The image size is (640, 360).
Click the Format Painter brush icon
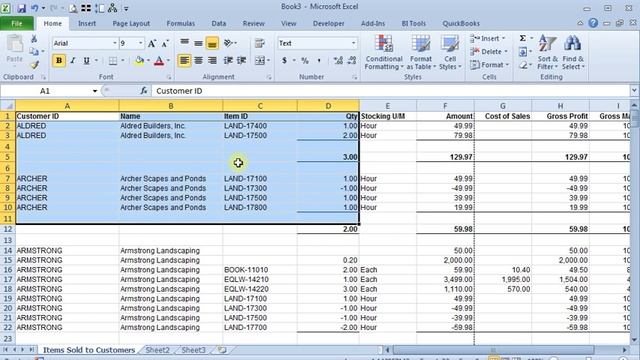[x=34, y=65]
